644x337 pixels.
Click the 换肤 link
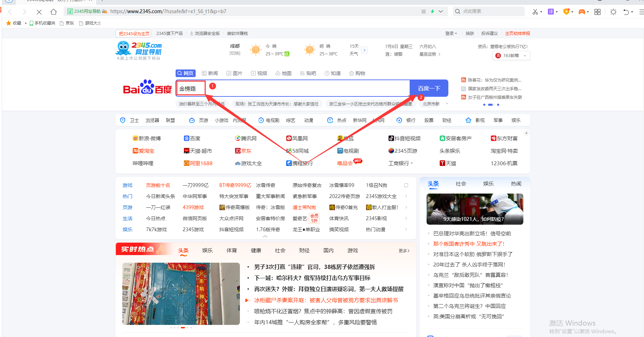(x=470, y=34)
